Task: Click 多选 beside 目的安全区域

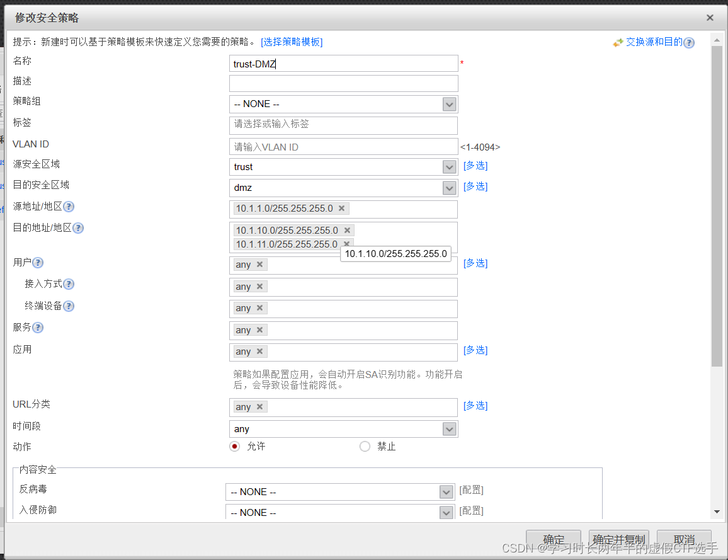Action: [x=475, y=186]
